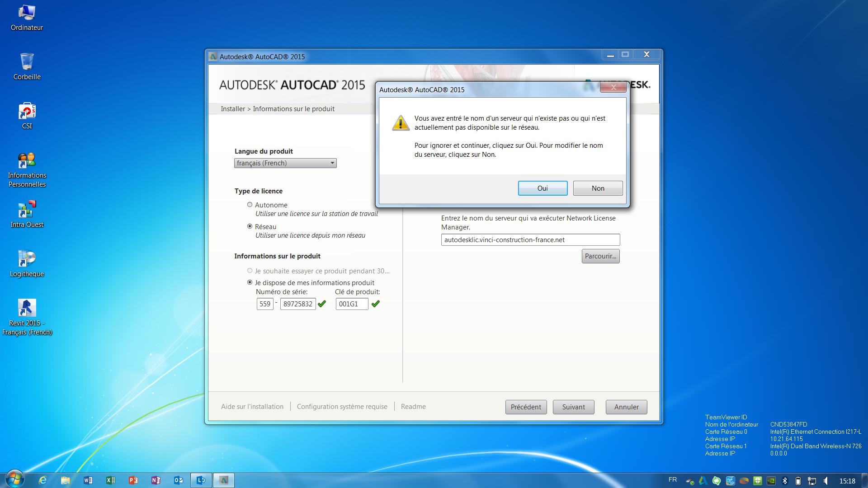Click the Intel graphics tray icon

[x=730, y=481]
